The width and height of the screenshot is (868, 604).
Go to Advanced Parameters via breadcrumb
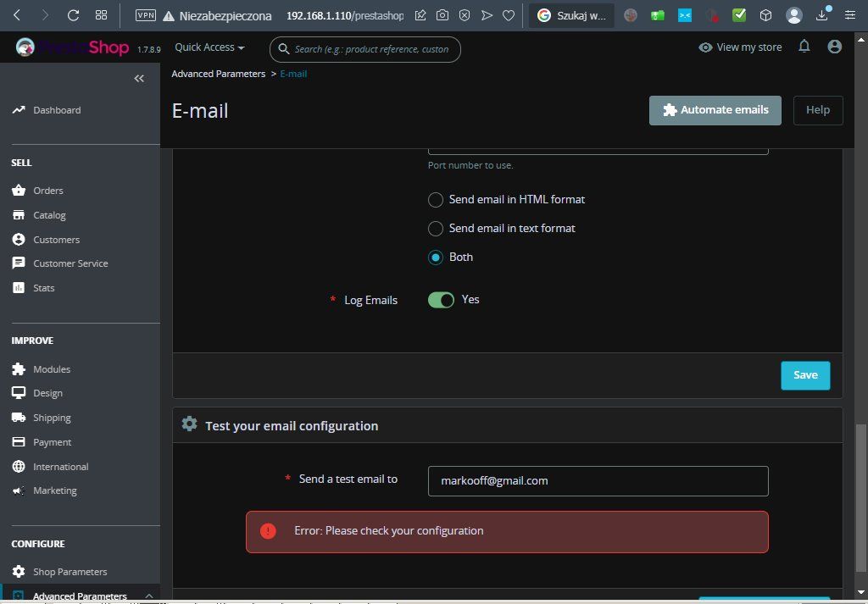[x=218, y=74]
